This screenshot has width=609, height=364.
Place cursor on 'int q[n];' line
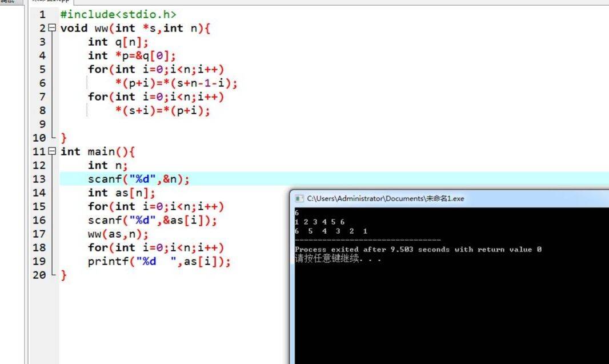pos(118,42)
